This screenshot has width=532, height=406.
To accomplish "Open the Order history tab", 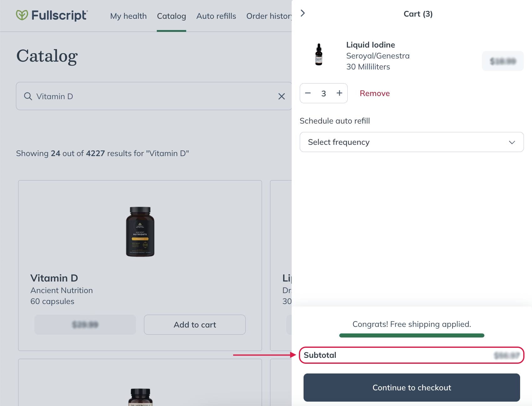I will coord(269,16).
